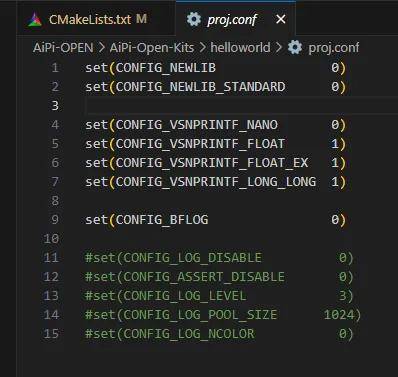Click line number 9 in the gutter

pyautogui.click(x=55, y=220)
